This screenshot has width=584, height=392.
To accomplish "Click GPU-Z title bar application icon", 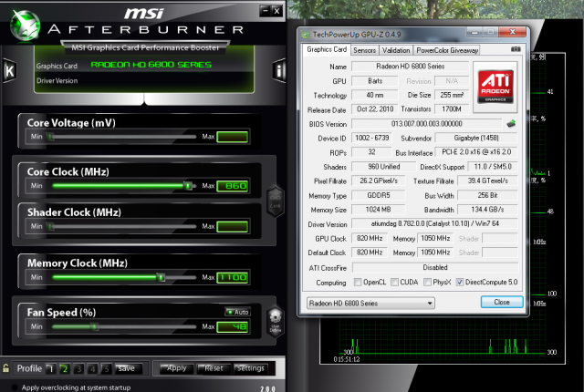I will tap(306, 35).
